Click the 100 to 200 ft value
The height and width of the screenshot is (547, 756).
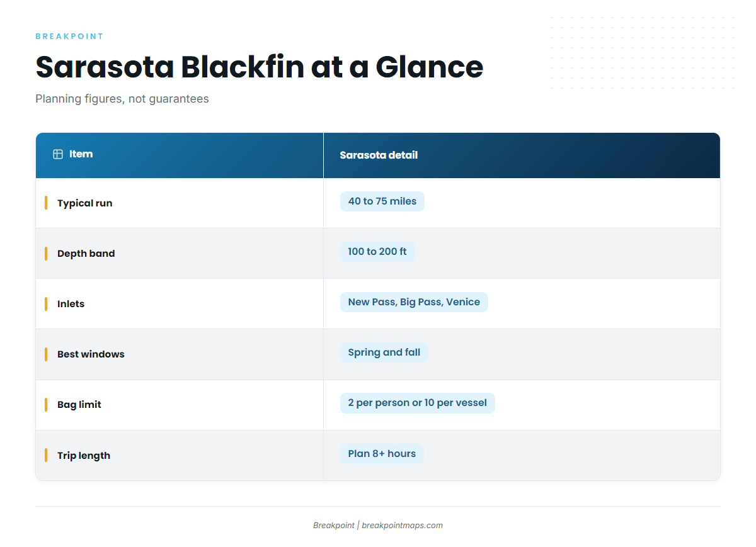pos(377,252)
